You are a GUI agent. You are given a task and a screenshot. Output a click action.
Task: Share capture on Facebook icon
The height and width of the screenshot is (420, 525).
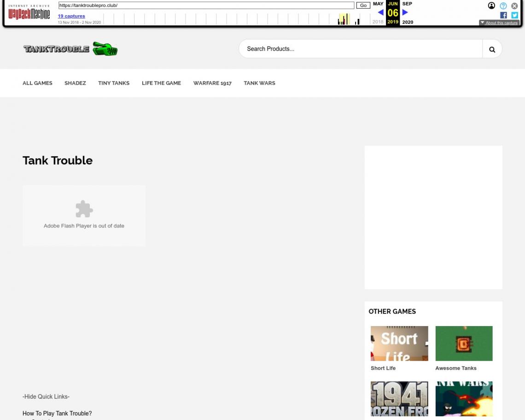pyautogui.click(x=503, y=15)
